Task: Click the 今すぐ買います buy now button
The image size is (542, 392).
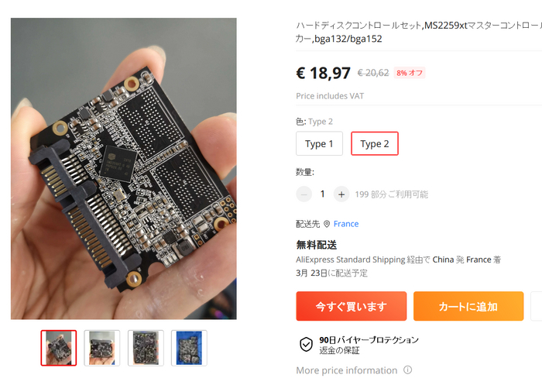Action: point(352,306)
